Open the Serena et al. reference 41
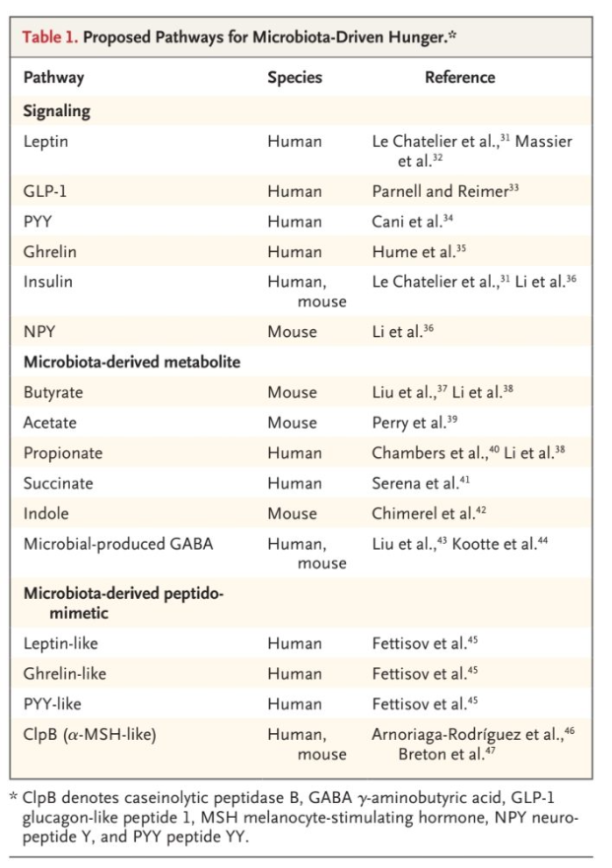Viewport: 612px width, 868px height. 421,484
